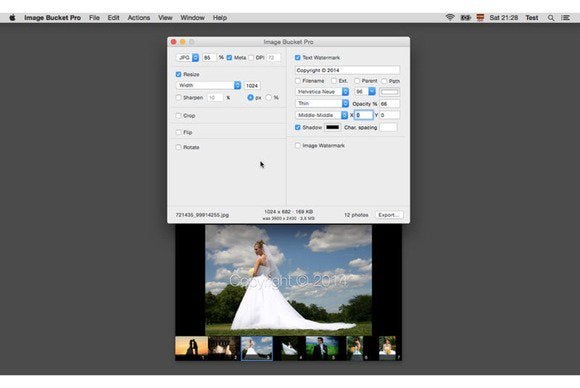Screen dimensions: 580x388
Task: Enable the DPI checkbox
Action: pos(252,58)
